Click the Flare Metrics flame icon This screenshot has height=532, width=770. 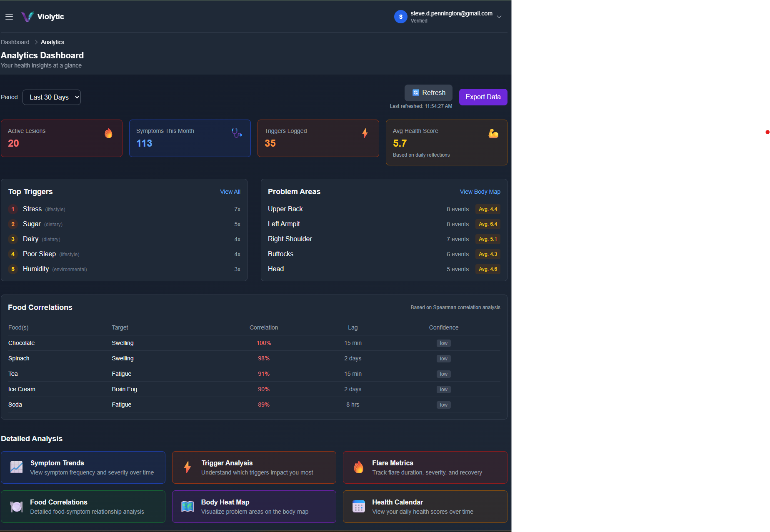pos(358,467)
